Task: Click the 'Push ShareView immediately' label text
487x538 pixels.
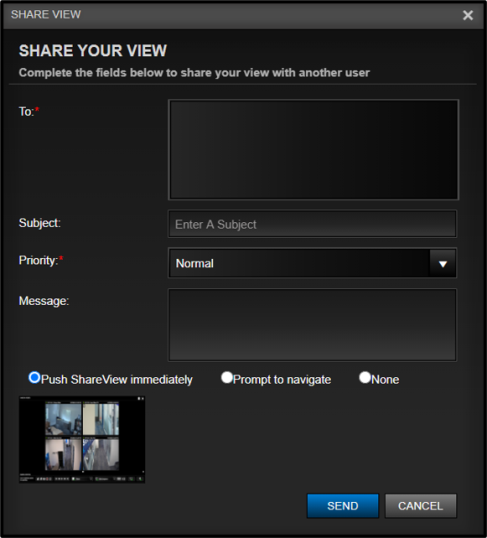Action: coord(117,380)
